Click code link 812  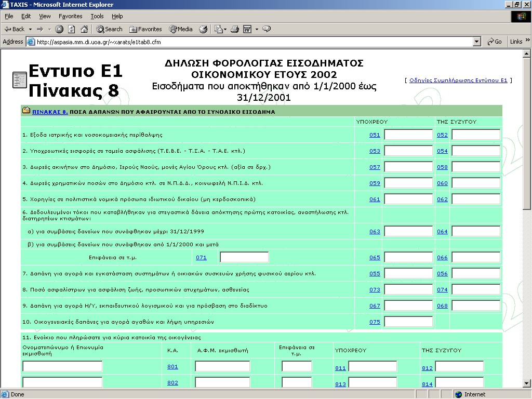427,368
